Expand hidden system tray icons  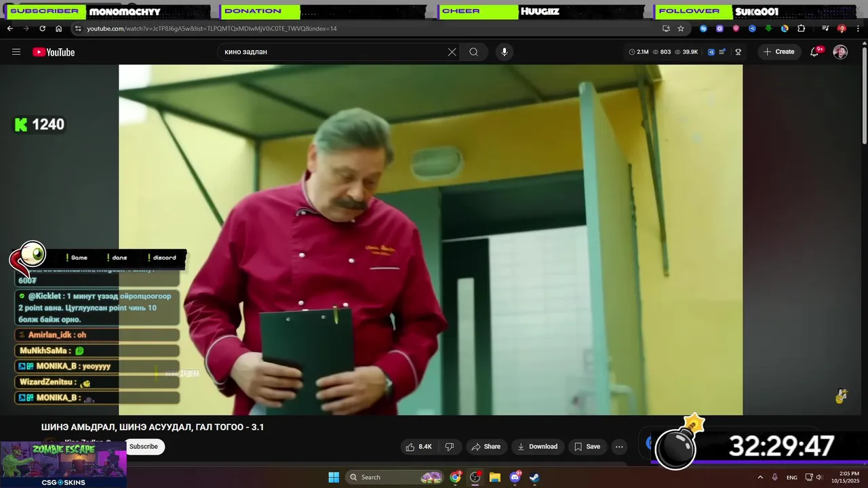760,477
